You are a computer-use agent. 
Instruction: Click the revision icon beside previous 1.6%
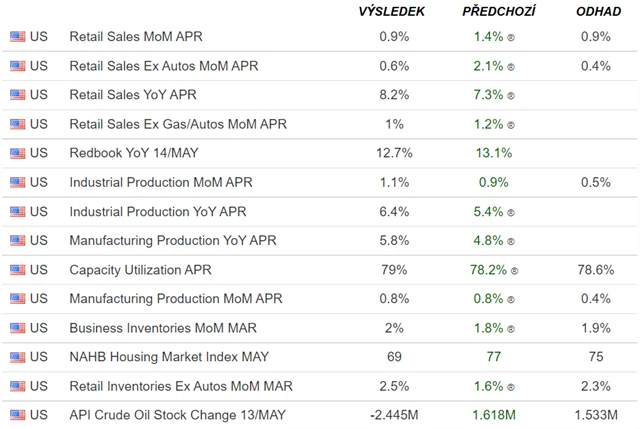click(512, 387)
